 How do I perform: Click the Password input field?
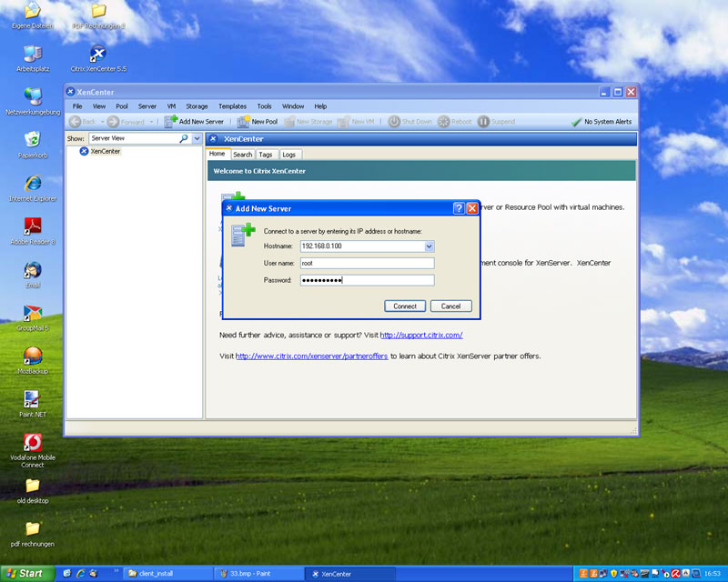click(x=368, y=280)
